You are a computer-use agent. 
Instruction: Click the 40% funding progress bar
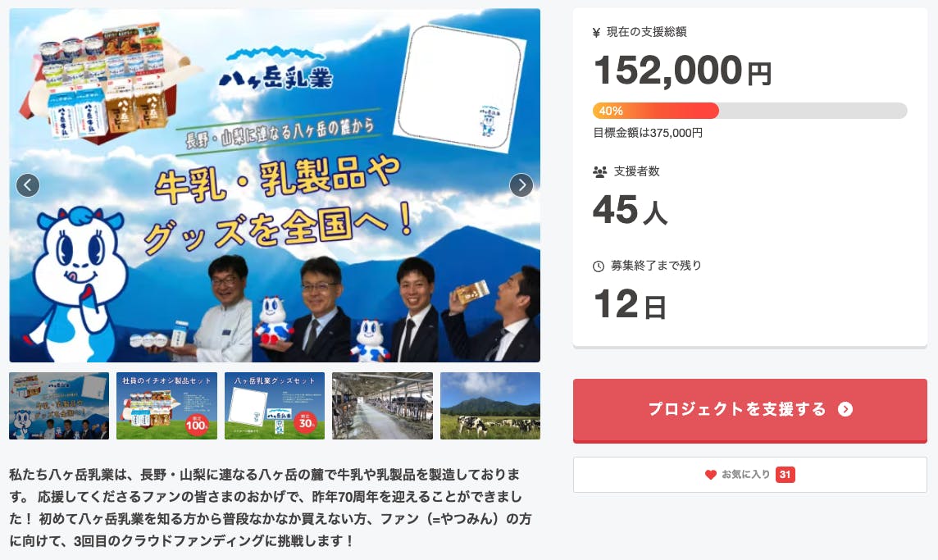(x=749, y=111)
